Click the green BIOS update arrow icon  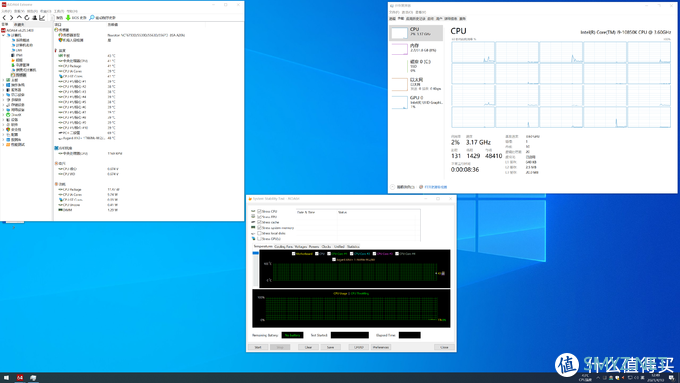tap(68, 18)
